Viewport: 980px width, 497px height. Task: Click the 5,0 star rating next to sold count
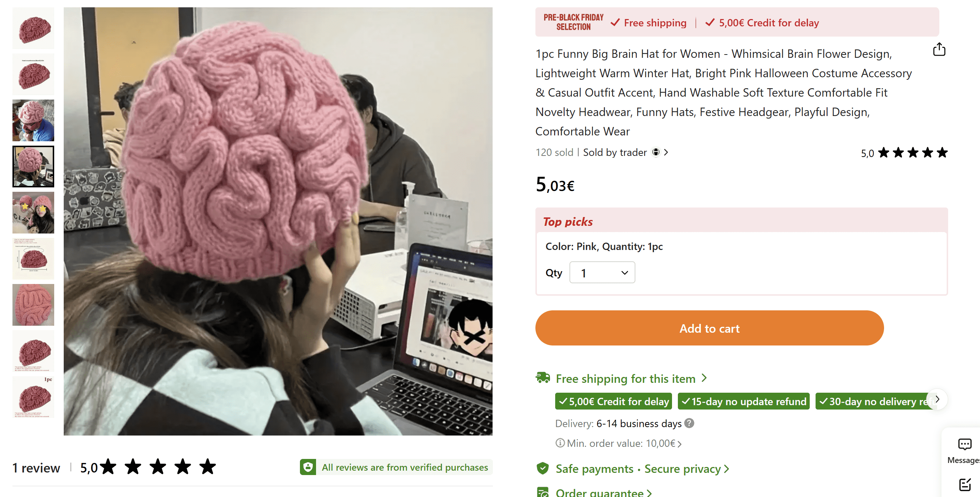pos(904,153)
